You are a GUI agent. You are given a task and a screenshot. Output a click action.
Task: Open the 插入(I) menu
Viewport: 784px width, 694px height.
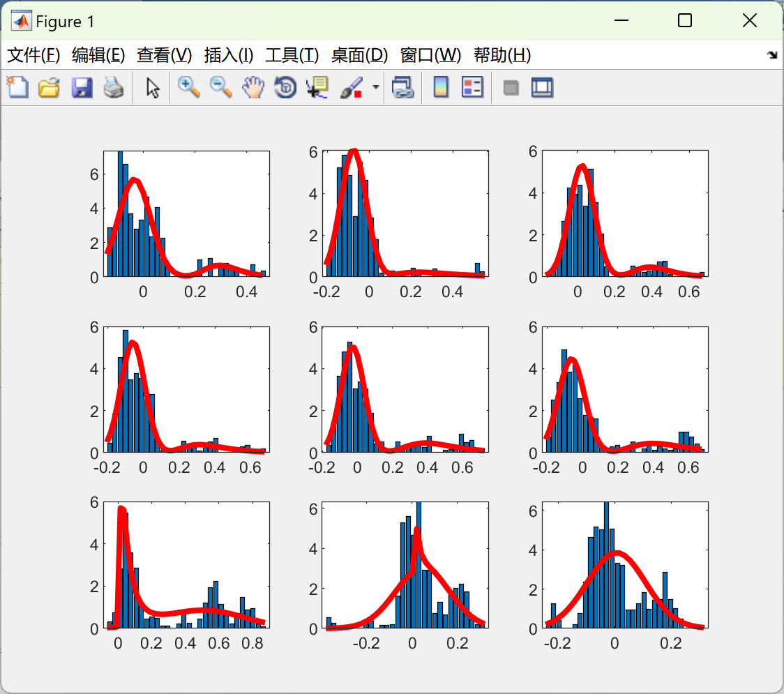pos(228,55)
